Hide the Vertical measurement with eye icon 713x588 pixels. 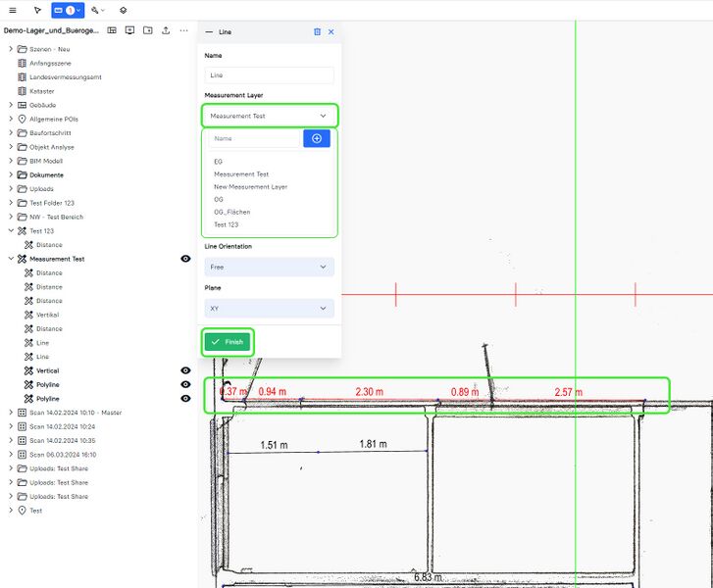pyautogui.click(x=185, y=371)
